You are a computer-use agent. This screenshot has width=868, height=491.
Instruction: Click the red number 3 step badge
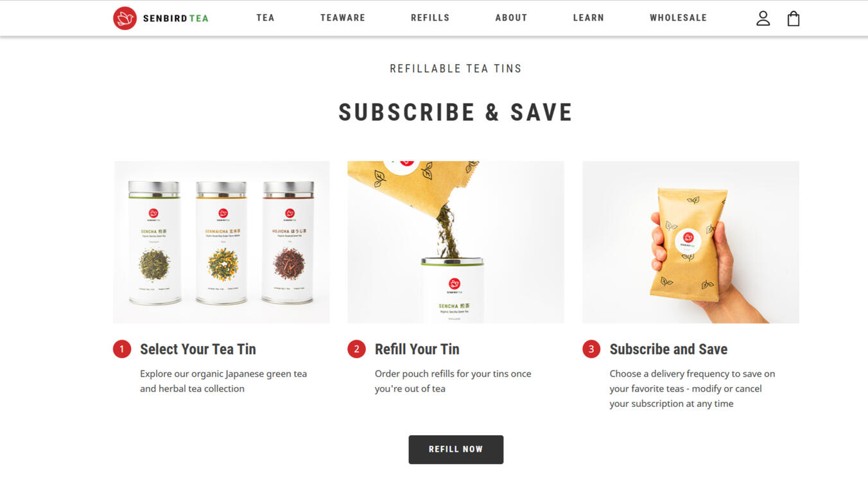pos(591,349)
